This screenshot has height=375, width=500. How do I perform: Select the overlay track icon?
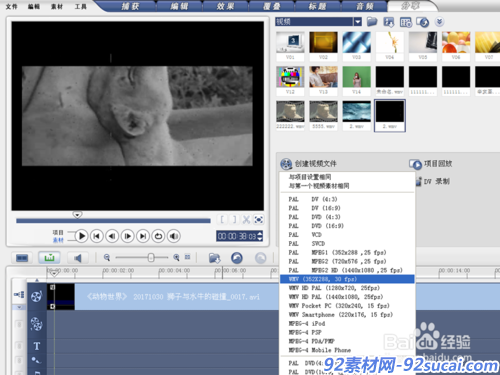36,324
